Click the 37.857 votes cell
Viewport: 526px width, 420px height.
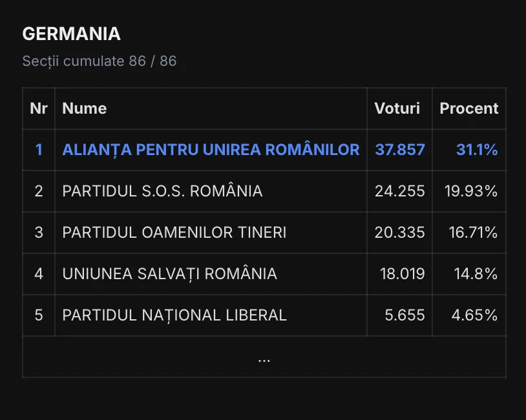400,150
